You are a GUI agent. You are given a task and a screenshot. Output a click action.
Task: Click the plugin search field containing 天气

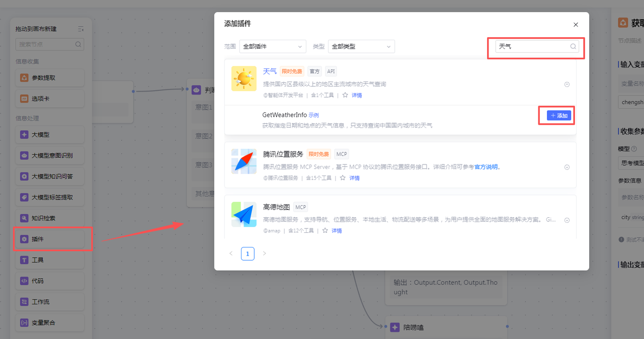coord(532,46)
